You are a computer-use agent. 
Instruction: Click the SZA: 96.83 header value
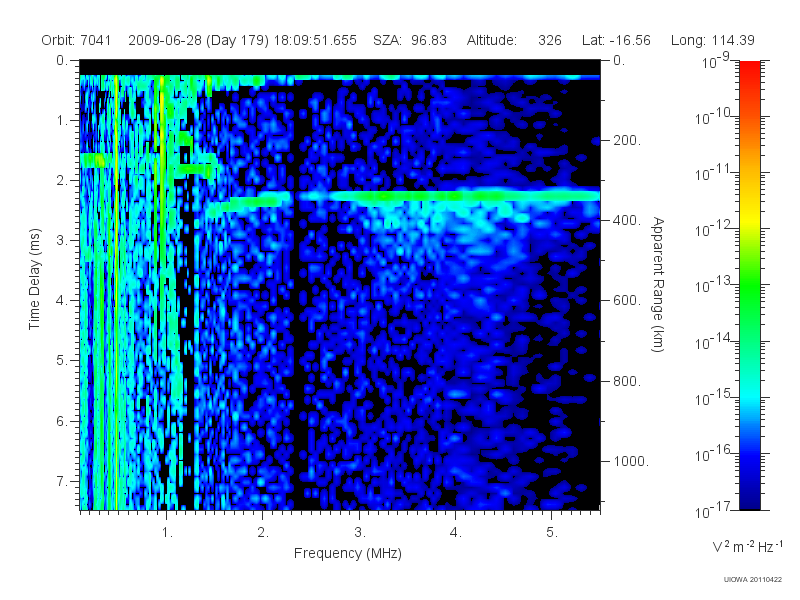tap(410, 40)
